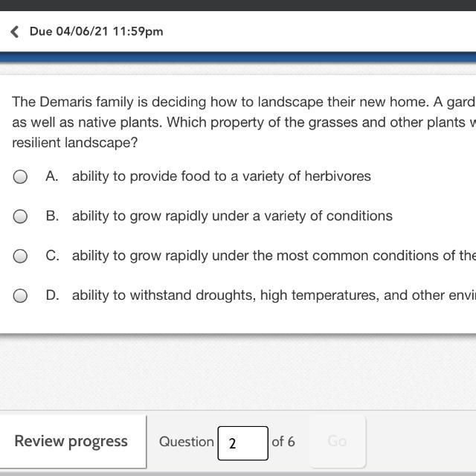The image size is (476, 476).
Task: Click the letter 'C.' option label
Action: (x=52, y=255)
